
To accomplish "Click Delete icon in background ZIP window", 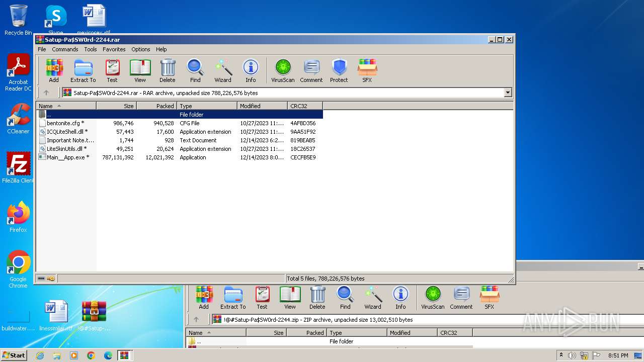I will 317,298.
